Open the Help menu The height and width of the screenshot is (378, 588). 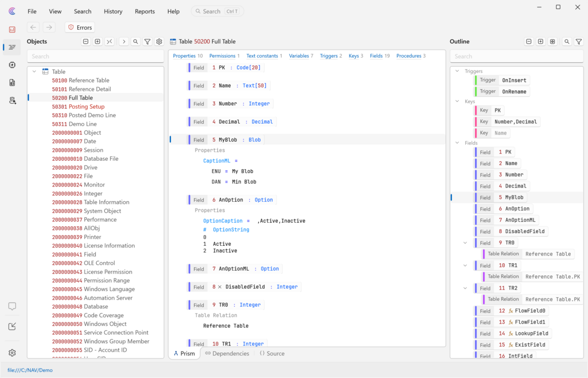(173, 11)
